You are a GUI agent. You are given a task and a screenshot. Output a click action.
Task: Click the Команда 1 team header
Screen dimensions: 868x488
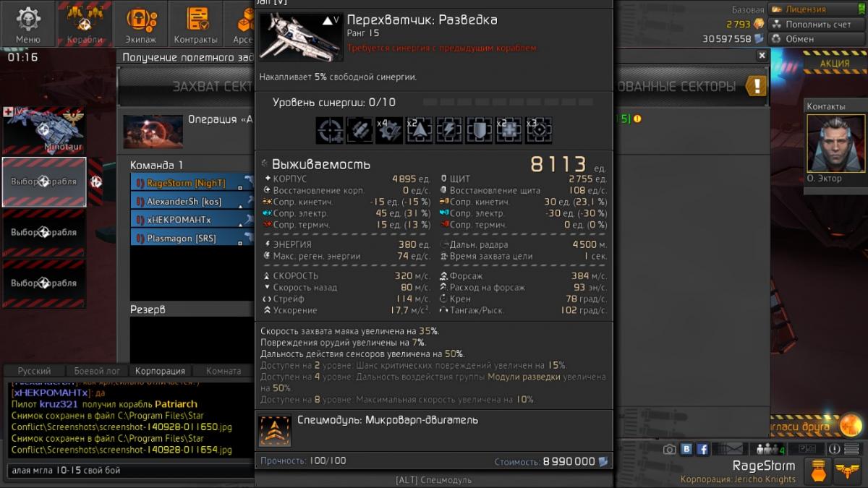coord(156,166)
